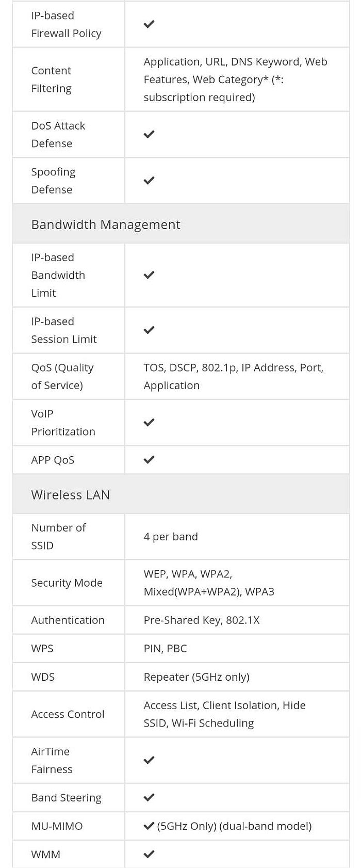The height and width of the screenshot is (868, 361).
Task: Click the 'Repeater (5GHz only)' WDS value
Action: tap(196, 677)
